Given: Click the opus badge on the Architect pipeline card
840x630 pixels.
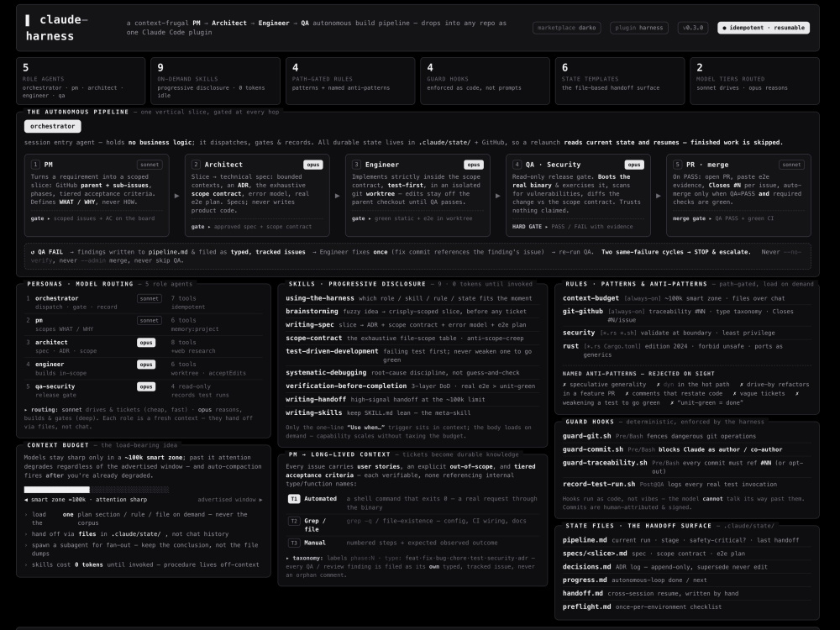Looking at the screenshot, I should (x=312, y=165).
